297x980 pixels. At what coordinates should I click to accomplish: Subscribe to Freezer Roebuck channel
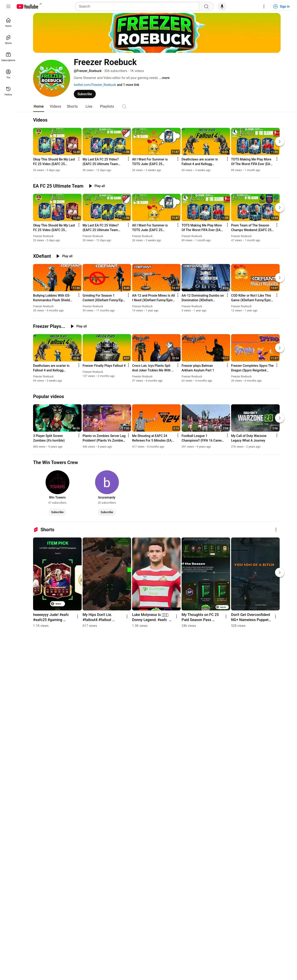(x=85, y=94)
